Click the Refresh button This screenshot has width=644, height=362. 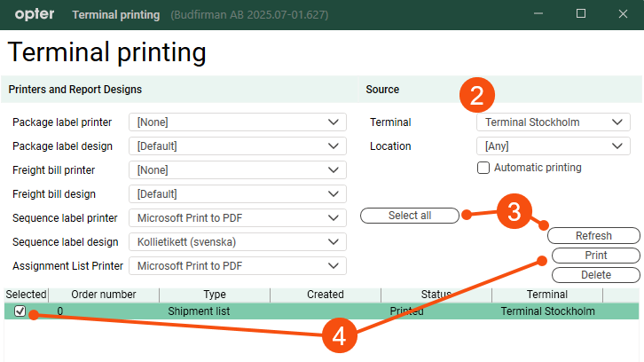click(x=593, y=236)
